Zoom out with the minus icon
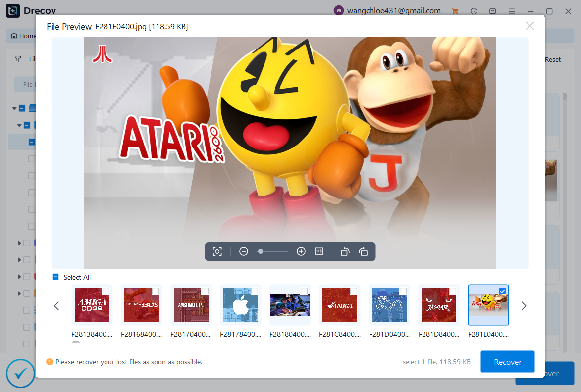The height and width of the screenshot is (392, 581). coord(244,251)
